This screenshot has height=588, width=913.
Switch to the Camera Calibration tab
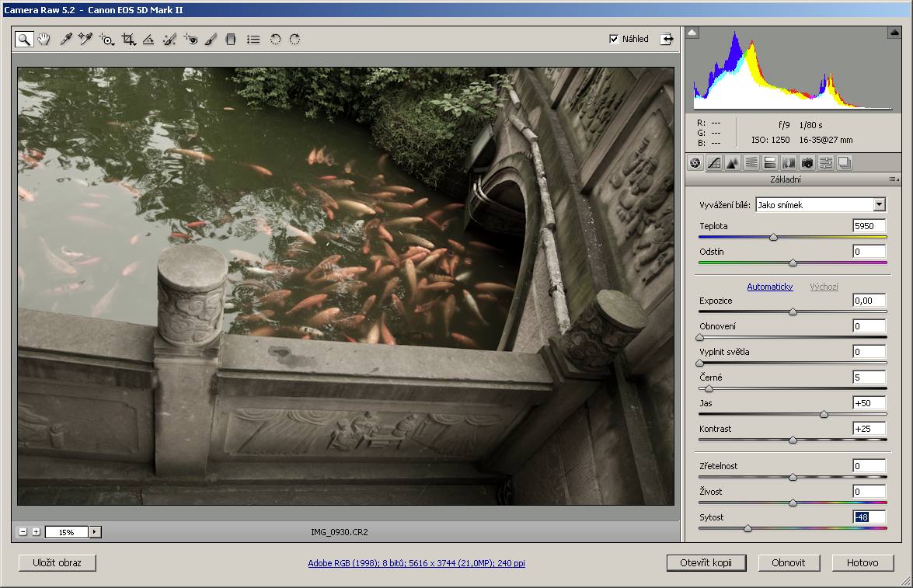pos(807,162)
